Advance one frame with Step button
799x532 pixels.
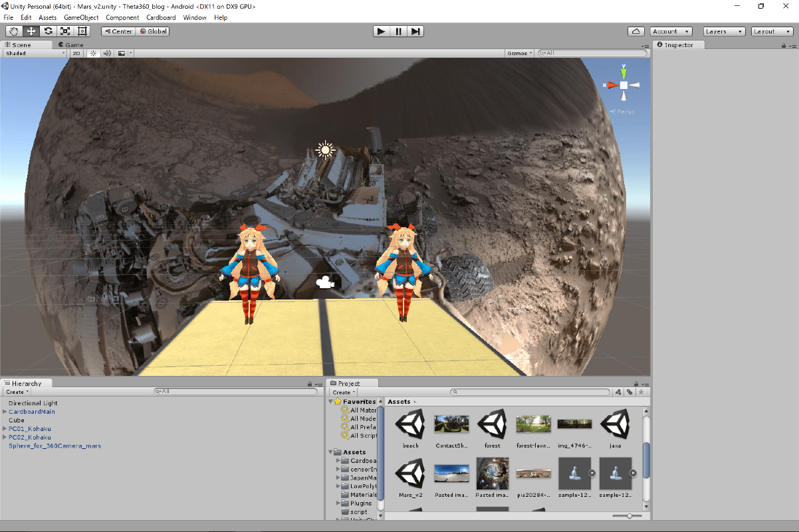point(415,31)
